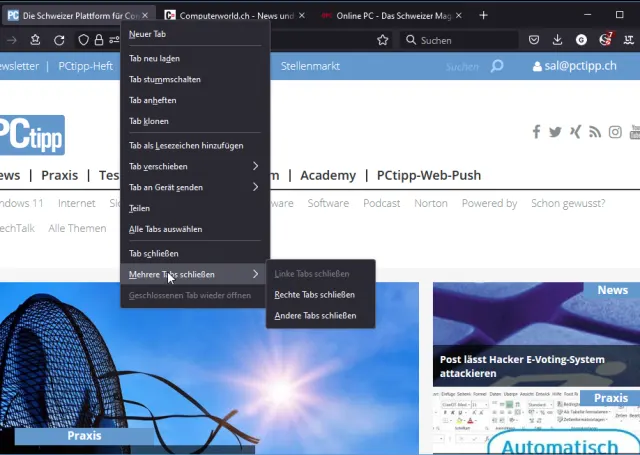Open PCtipp-Web-Push navigation link
The height and width of the screenshot is (455, 640).
[429, 175]
